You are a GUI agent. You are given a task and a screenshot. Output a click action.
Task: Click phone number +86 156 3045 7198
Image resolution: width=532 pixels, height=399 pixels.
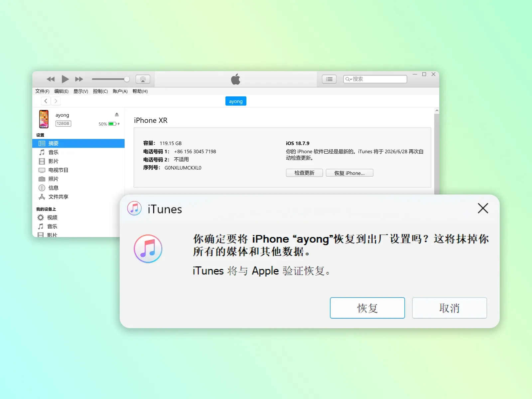click(x=195, y=151)
